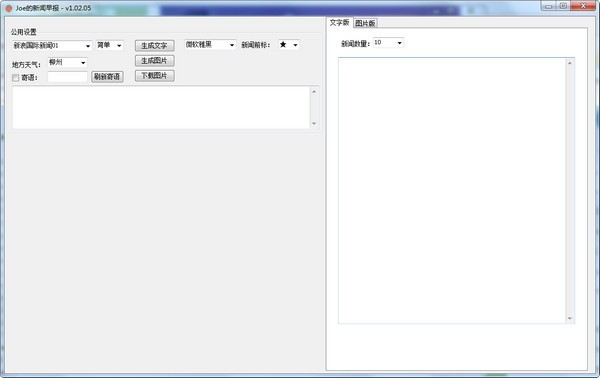The width and height of the screenshot is (600, 378).
Task: Switch to the 图片版 tab
Action: (x=365, y=23)
